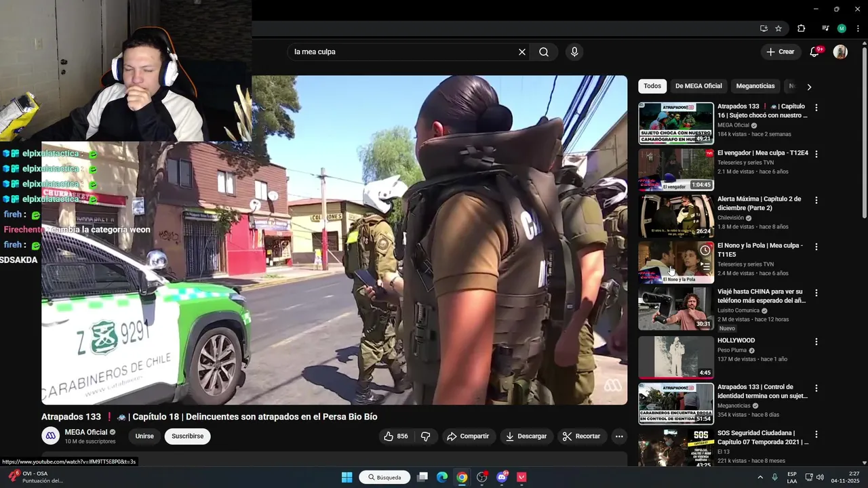Click the 'Descargar' download button

(x=526, y=436)
